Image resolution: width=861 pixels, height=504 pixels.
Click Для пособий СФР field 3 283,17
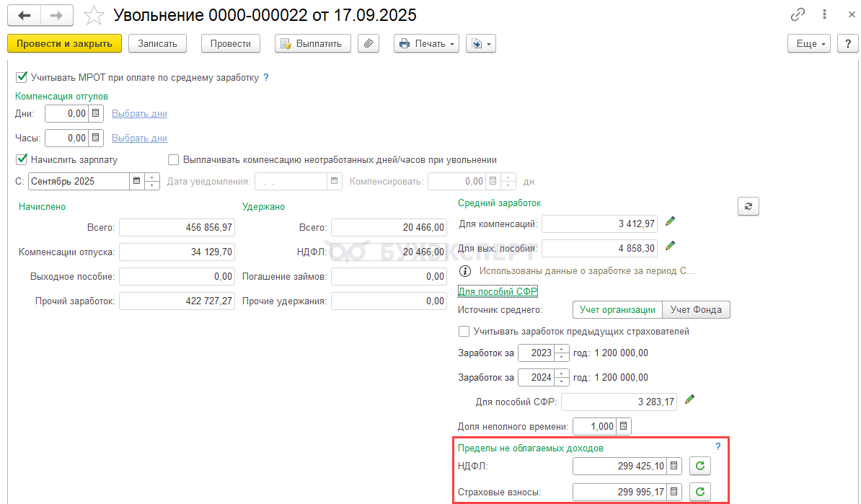pos(619,402)
